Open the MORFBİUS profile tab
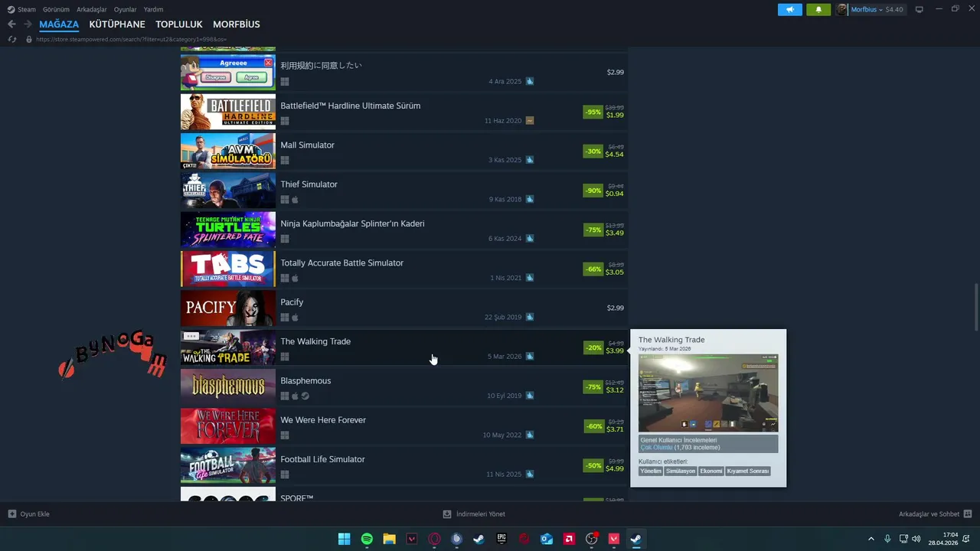This screenshot has height=551, width=980. tap(237, 24)
